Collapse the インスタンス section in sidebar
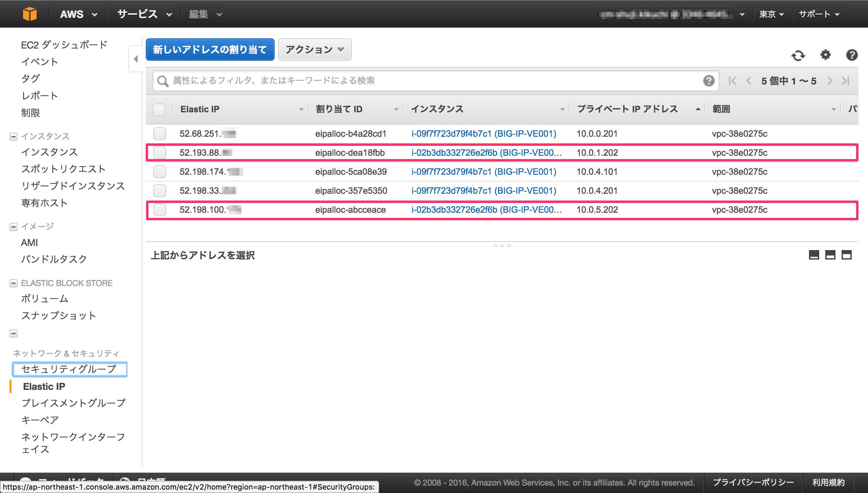 (14, 136)
